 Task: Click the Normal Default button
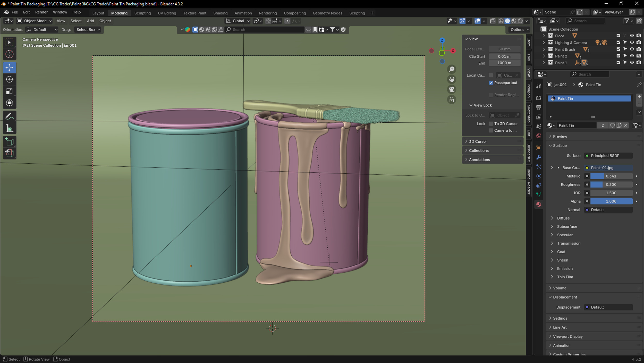point(608,210)
